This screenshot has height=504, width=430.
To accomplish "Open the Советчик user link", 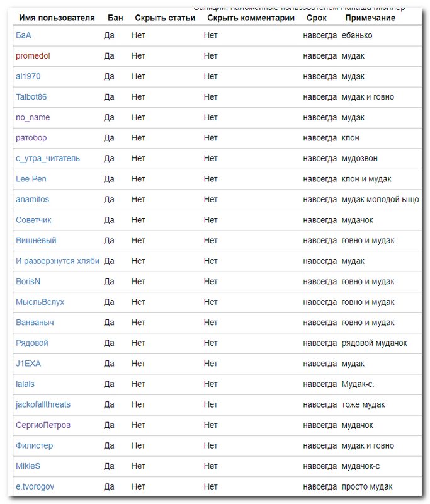I will [x=33, y=220].
